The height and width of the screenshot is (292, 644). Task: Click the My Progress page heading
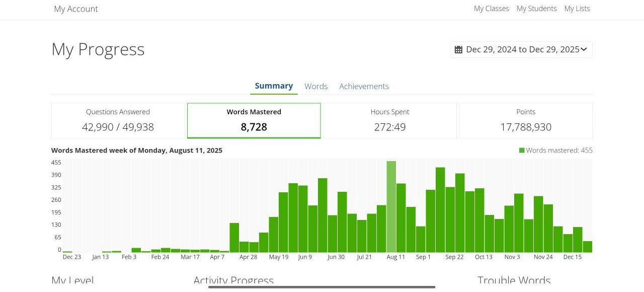98,49
